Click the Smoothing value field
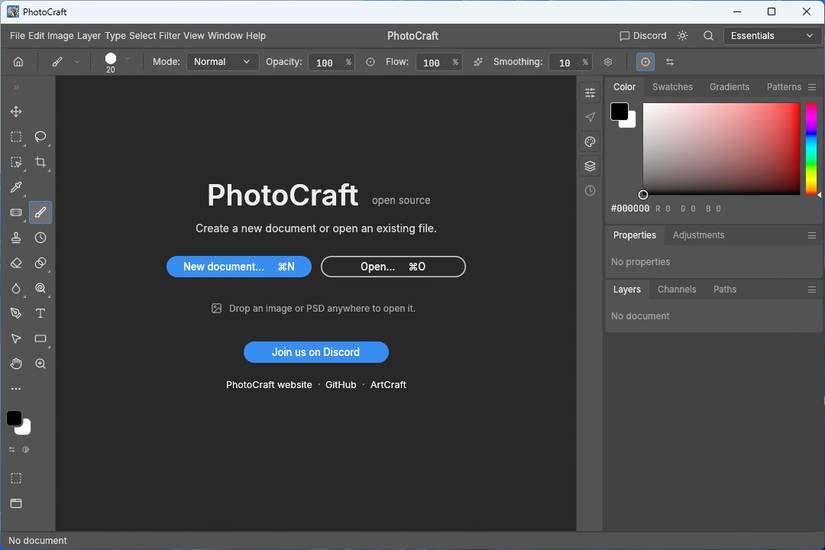This screenshot has width=825, height=550. [x=570, y=63]
